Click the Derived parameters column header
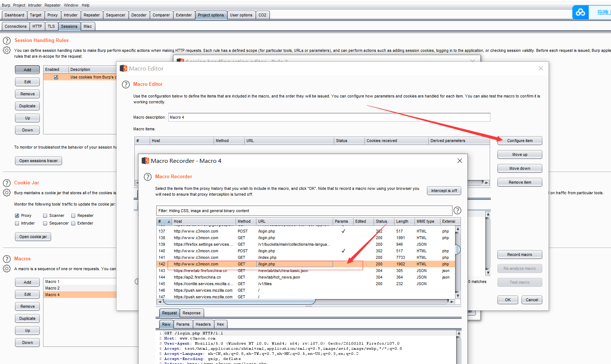 459,141
